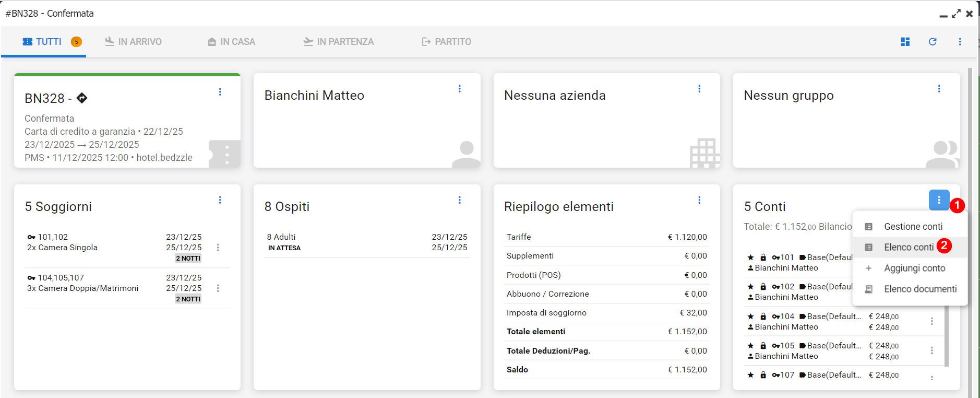Click the dashboard layout grid icon

pos(905,42)
